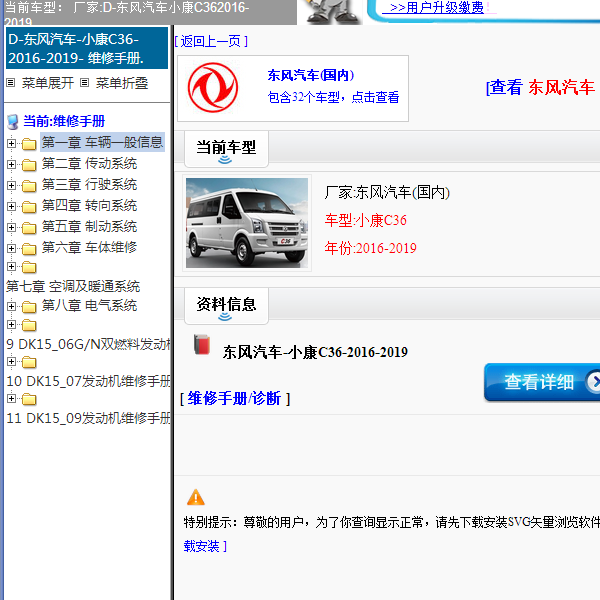Viewport: 600px width, 600px height.
Task: Open 第六章 车体维修 chapter
Action: tap(89, 248)
